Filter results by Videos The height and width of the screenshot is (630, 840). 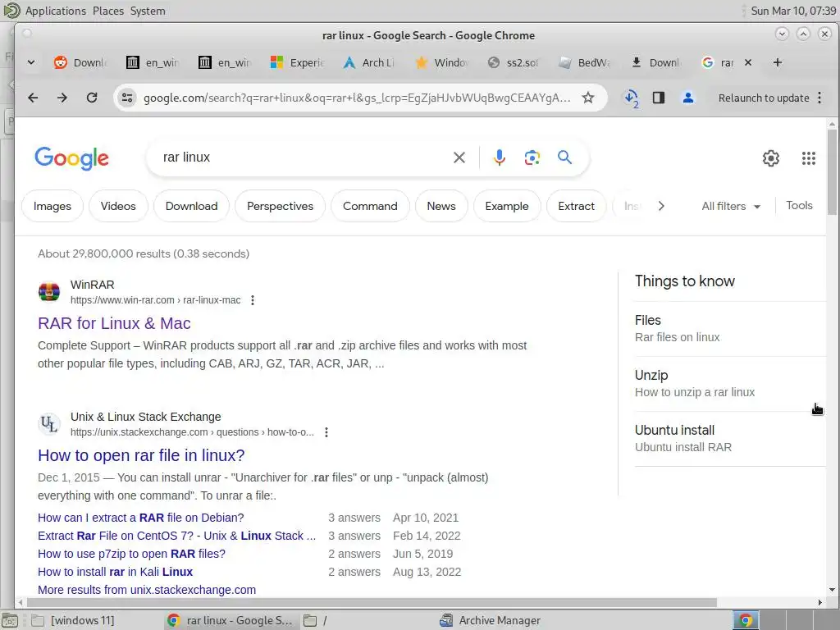118,206
